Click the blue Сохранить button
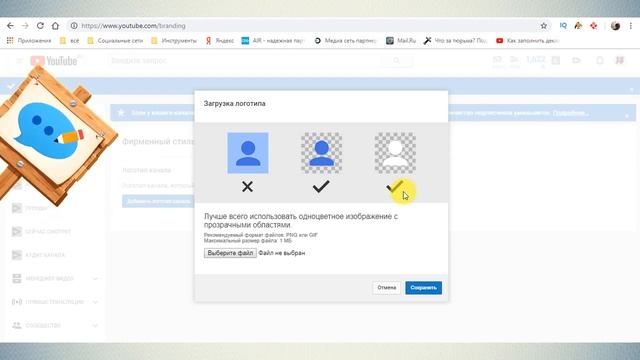 [424, 288]
